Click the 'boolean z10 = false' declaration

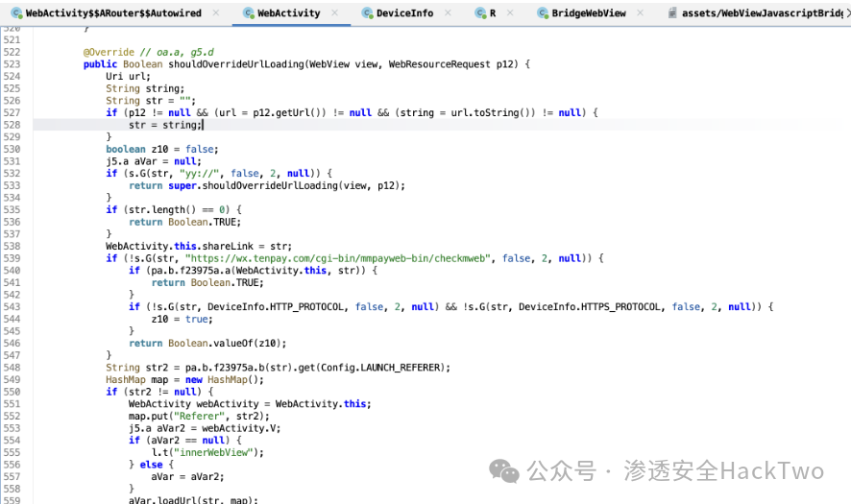(x=161, y=149)
